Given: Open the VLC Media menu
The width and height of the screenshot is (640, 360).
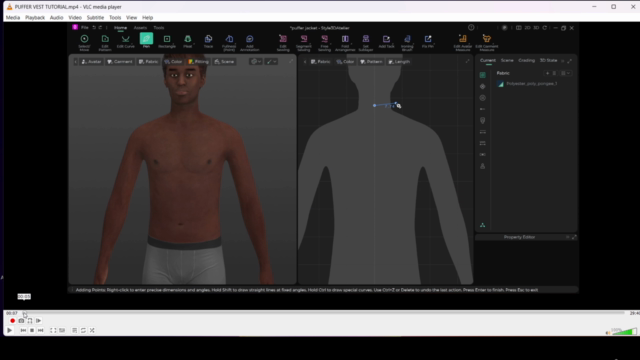Looking at the screenshot, I should [x=13, y=18].
